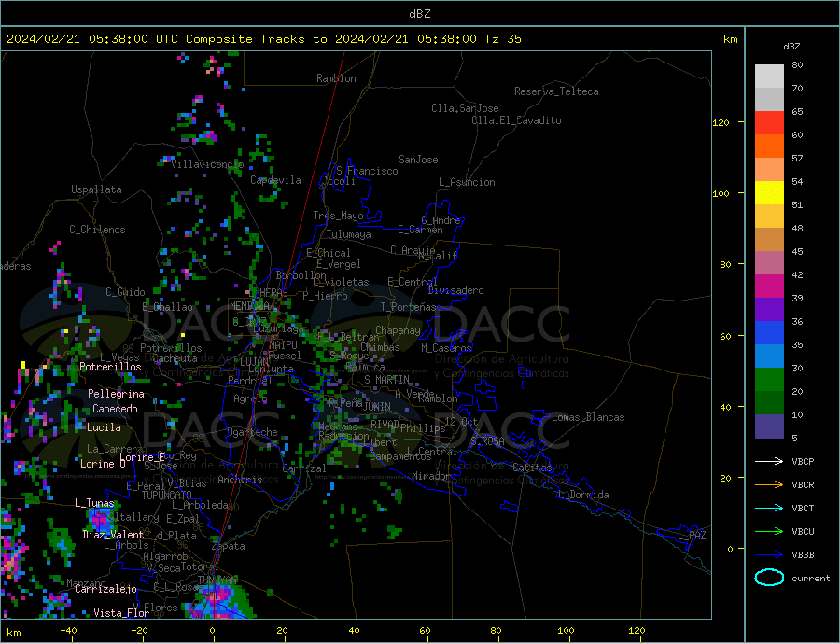Click the 'Tres_Mayo' map label

338,216
